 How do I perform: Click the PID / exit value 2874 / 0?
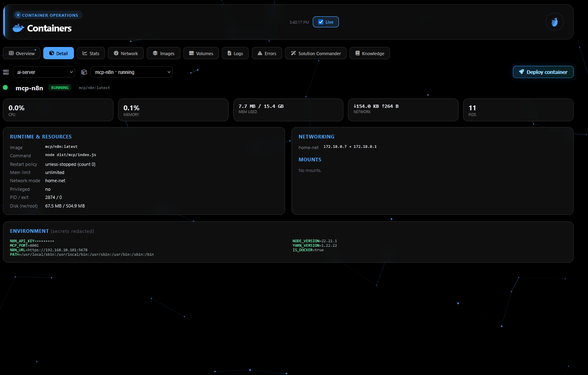tap(53, 197)
